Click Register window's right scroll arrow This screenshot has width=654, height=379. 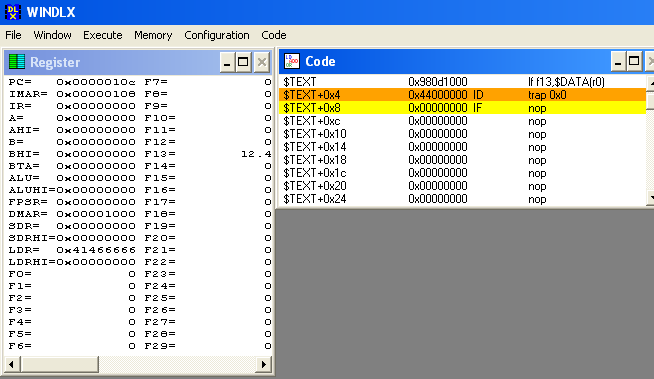click(x=263, y=364)
